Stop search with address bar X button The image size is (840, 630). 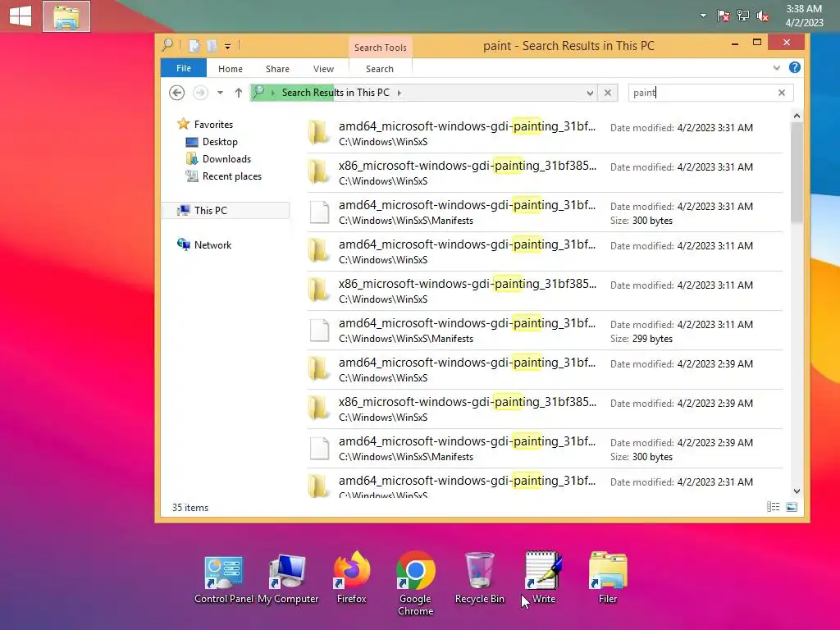click(x=608, y=93)
